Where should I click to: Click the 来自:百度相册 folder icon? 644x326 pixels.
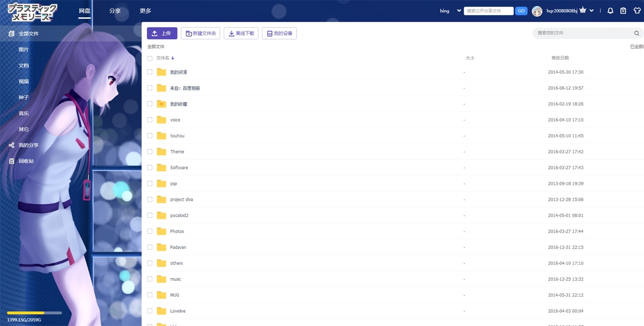tap(161, 88)
